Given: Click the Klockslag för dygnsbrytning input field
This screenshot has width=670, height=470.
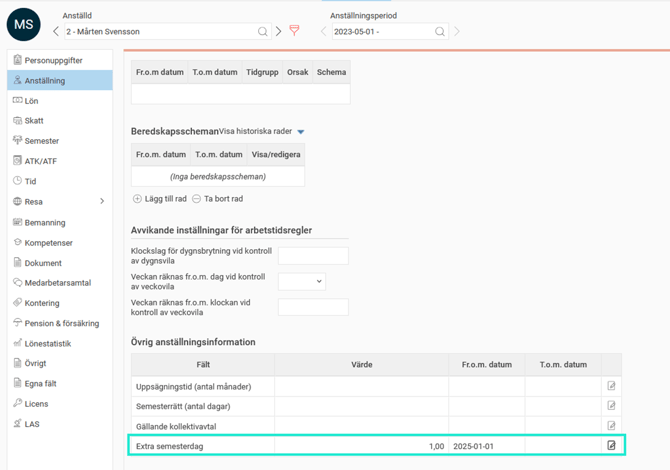Looking at the screenshot, I should coord(313,256).
